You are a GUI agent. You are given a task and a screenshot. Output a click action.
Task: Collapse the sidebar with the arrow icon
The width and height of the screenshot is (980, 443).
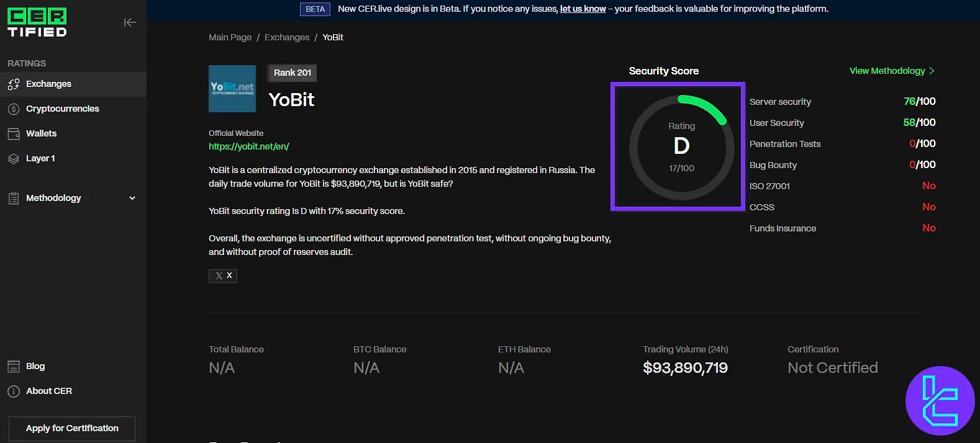(x=130, y=22)
